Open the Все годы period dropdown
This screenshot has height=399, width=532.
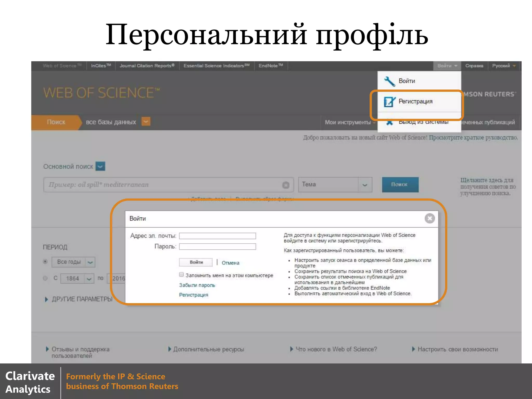[x=74, y=262]
